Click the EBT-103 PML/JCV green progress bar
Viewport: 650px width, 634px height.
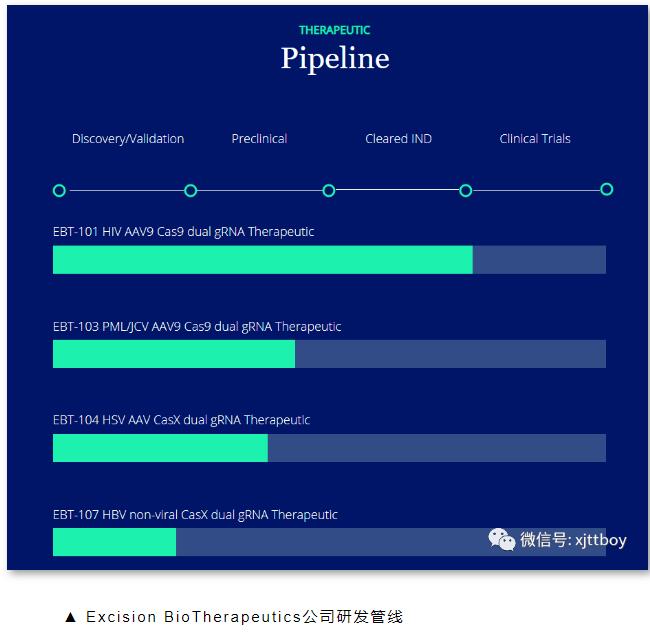coord(174,354)
